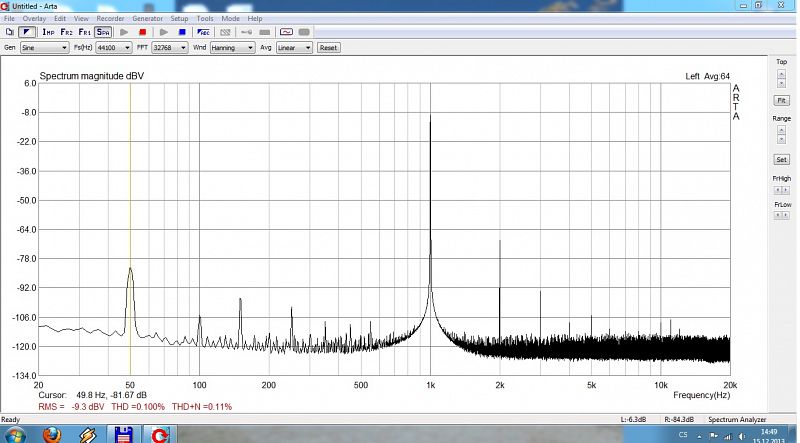Increase Top level with up arrow
This screenshot has width=800, height=443.
click(781, 73)
